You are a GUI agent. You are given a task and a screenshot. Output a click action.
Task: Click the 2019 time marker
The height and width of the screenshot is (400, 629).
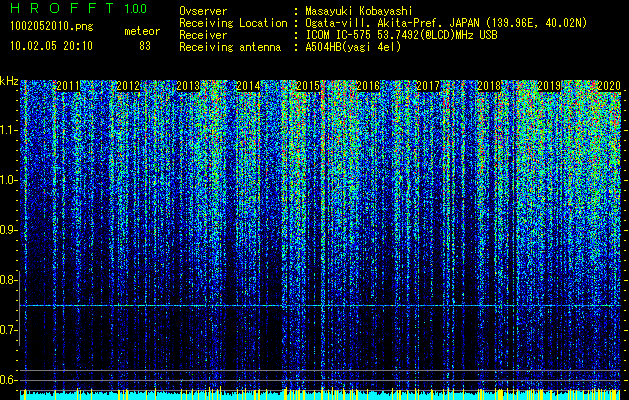click(x=549, y=86)
